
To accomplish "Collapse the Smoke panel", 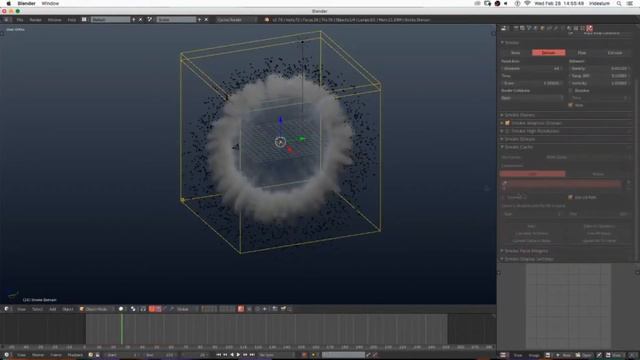I will coord(502,42).
